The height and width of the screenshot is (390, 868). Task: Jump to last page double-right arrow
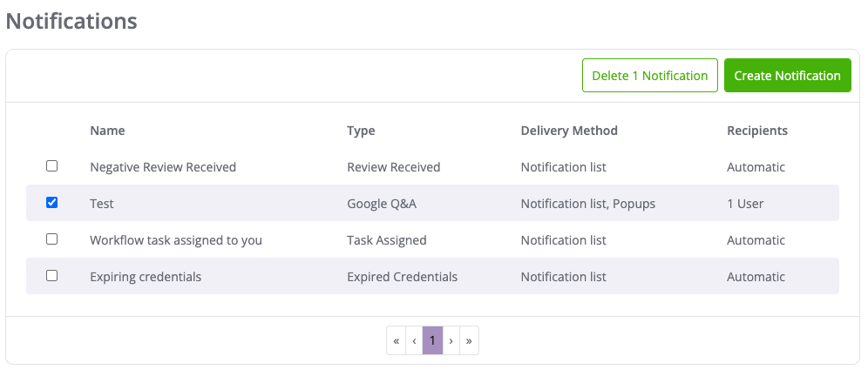click(469, 341)
